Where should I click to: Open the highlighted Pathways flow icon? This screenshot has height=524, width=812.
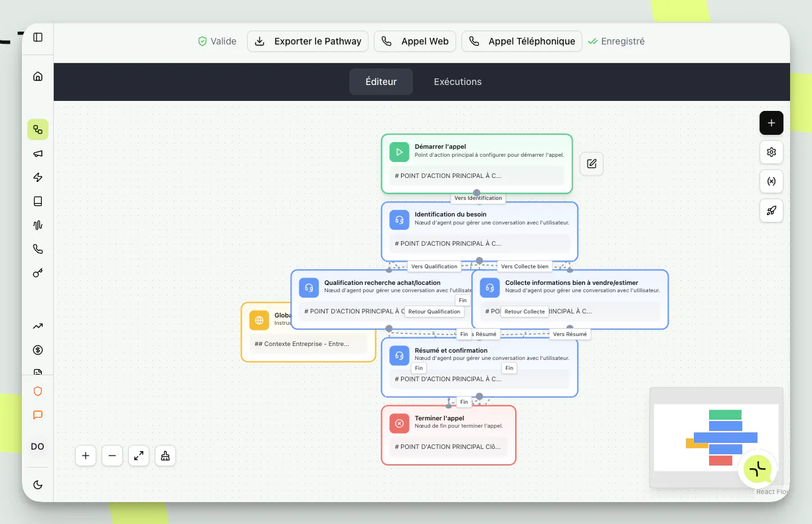point(38,130)
